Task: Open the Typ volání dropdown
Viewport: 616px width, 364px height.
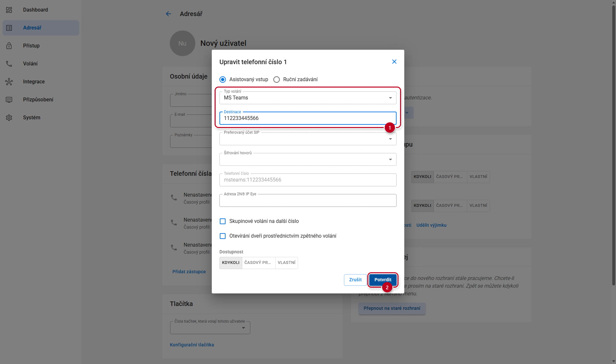Action: (308, 98)
